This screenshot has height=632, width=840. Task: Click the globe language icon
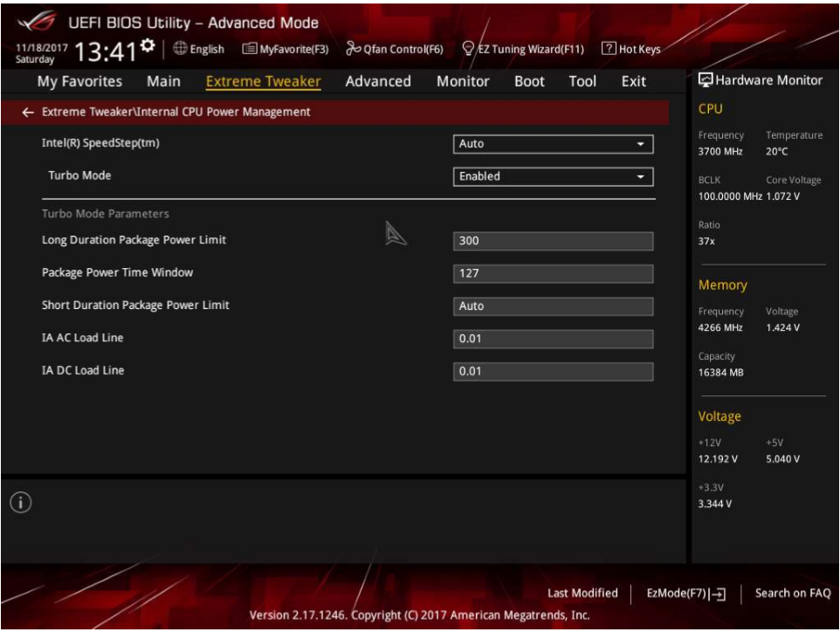point(180,48)
